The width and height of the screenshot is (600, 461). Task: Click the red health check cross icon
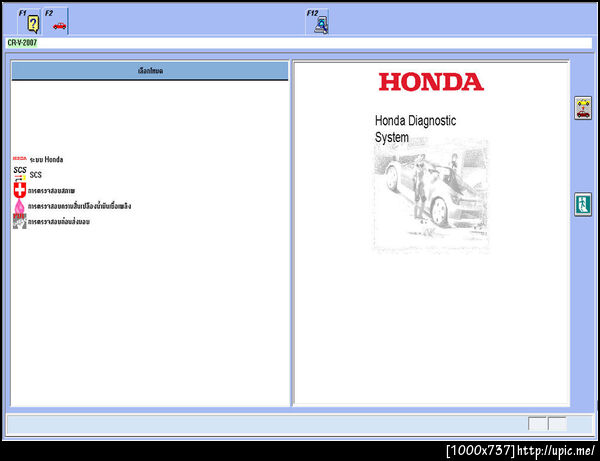pyautogui.click(x=20, y=190)
